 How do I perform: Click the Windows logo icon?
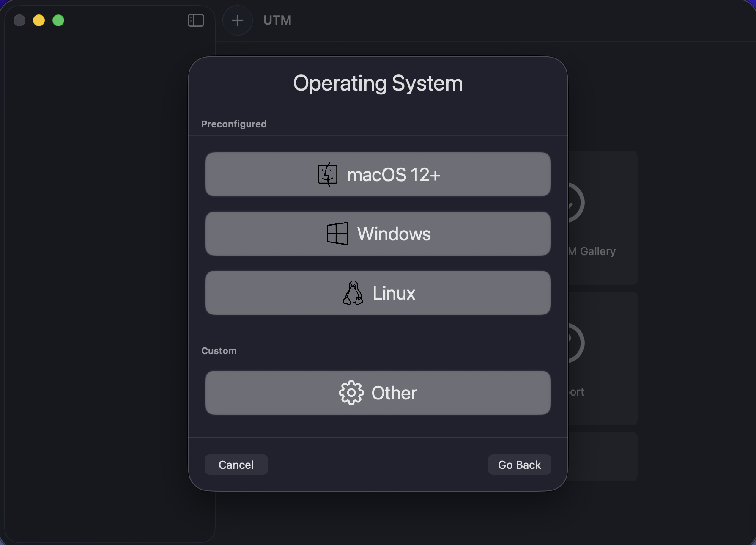tap(337, 233)
